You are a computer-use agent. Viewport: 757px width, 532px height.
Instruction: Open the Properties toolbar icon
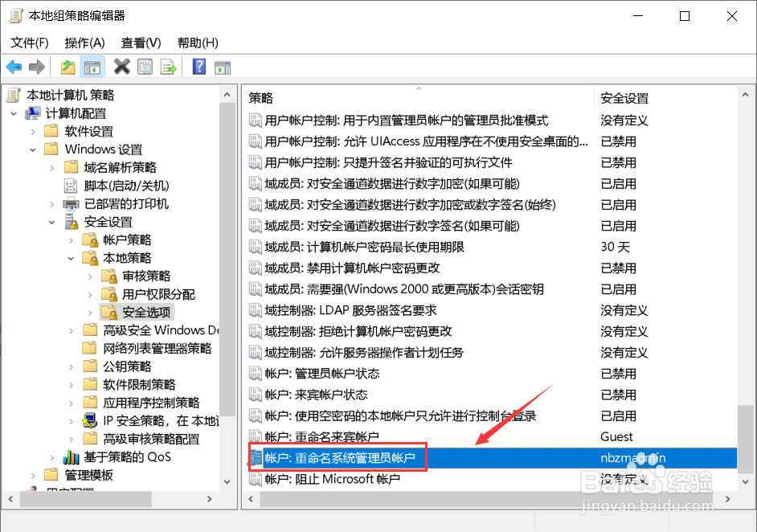(x=145, y=67)
